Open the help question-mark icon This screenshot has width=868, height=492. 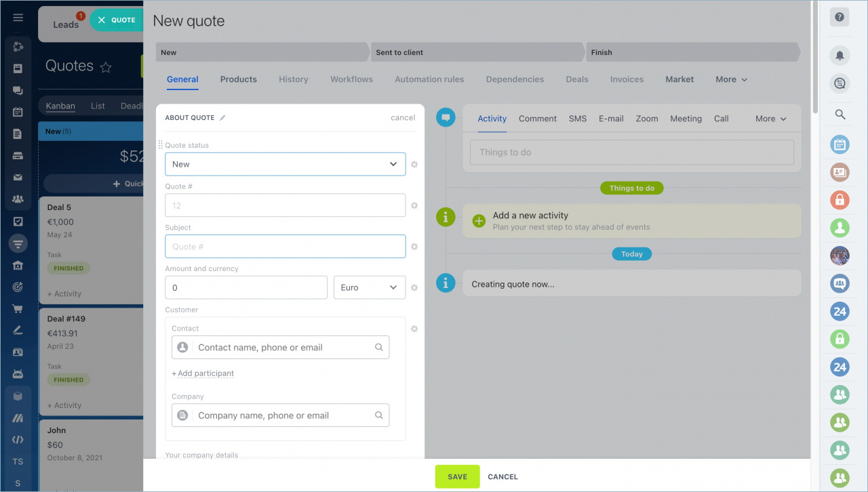[840, 18]
